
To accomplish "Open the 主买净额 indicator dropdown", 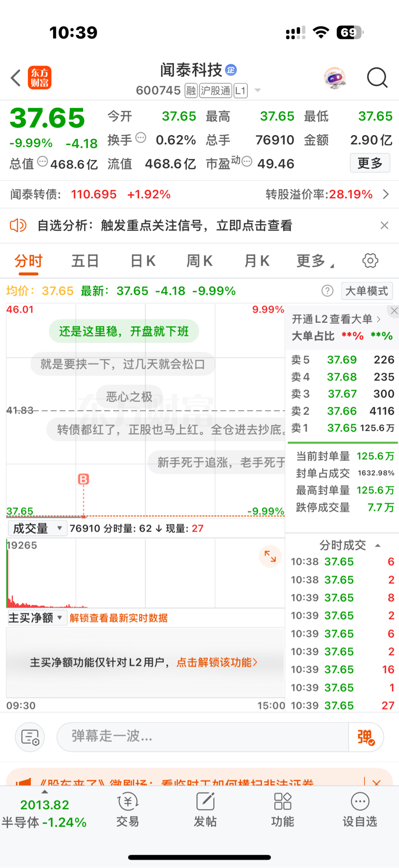I will [36, 618].
